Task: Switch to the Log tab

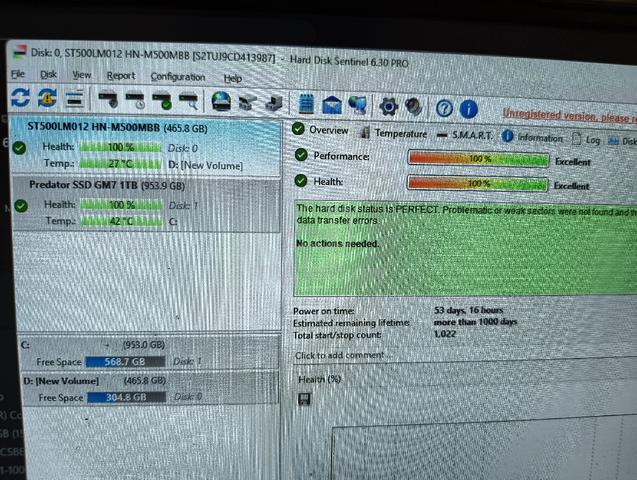Action: (586, 140)
